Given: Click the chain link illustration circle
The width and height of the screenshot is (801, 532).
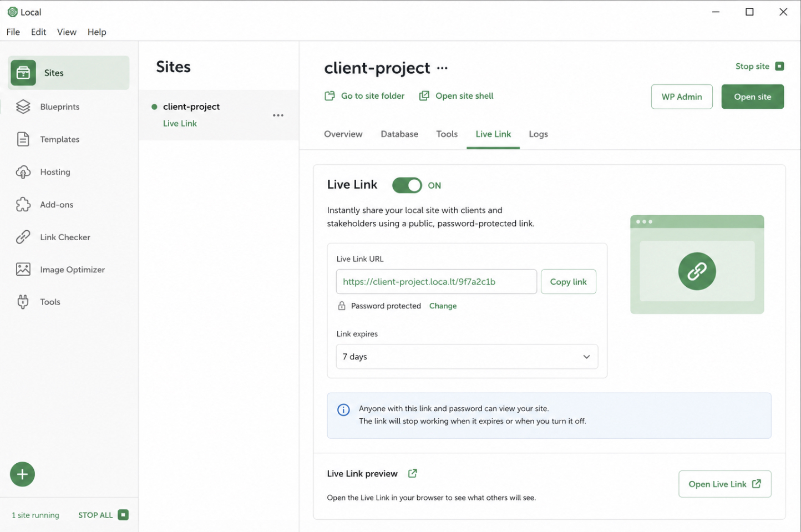Looking at the screenshot, I should pyautogui.click(x=697, y=271).
